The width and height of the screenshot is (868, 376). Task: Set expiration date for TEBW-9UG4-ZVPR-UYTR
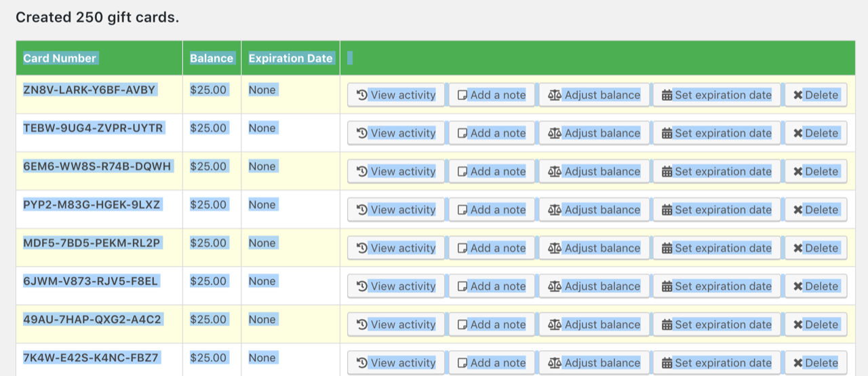[717, 133]
